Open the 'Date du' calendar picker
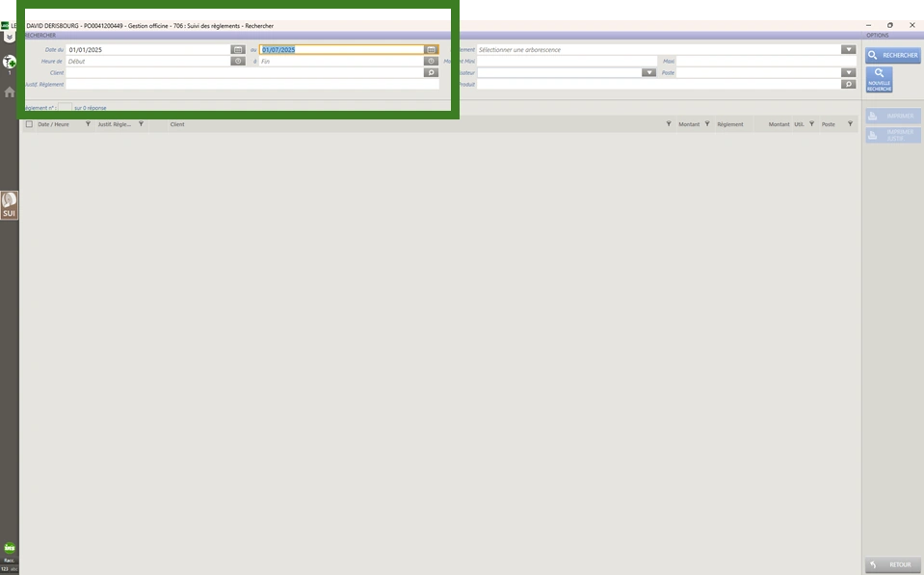Screen dimensions: 924x575 pyautogui.click(x=238, y=50)
